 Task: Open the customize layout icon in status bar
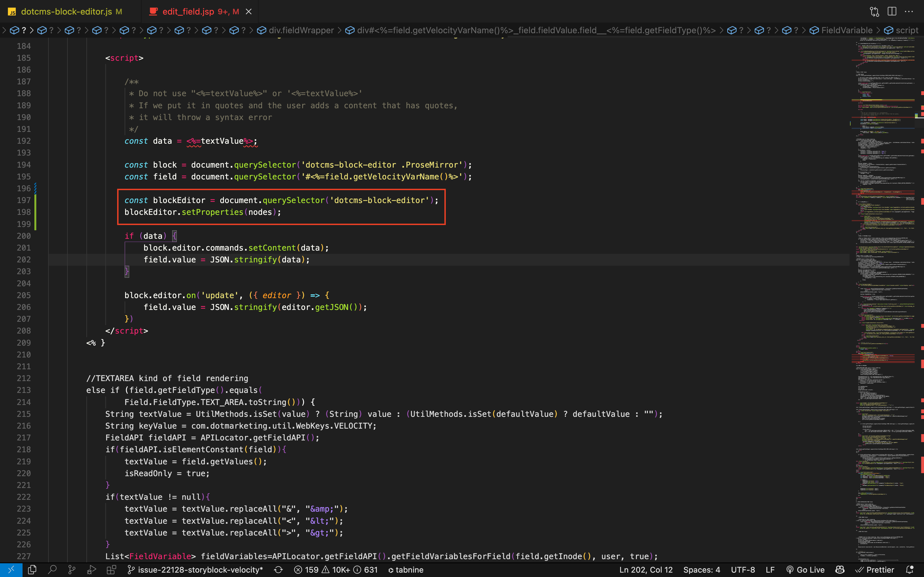111,569
